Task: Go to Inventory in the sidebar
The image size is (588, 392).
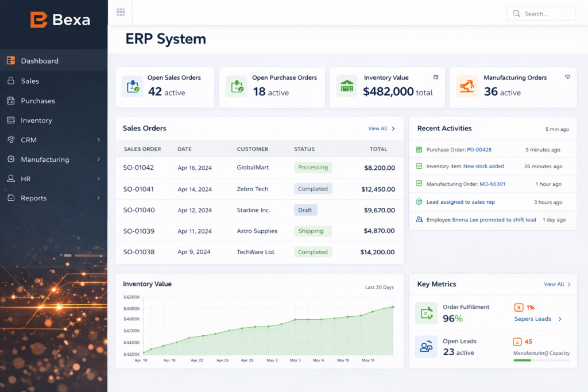Action: (36, 121)
